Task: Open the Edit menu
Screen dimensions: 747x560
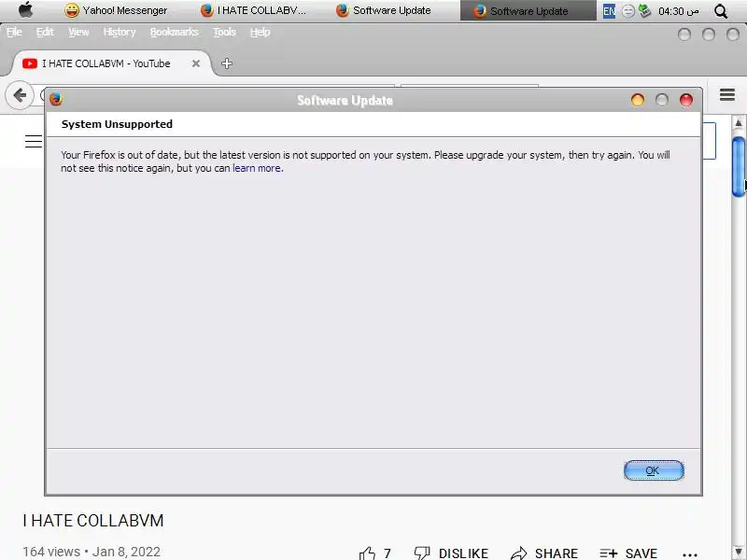Action: click(x=45, y=32)
